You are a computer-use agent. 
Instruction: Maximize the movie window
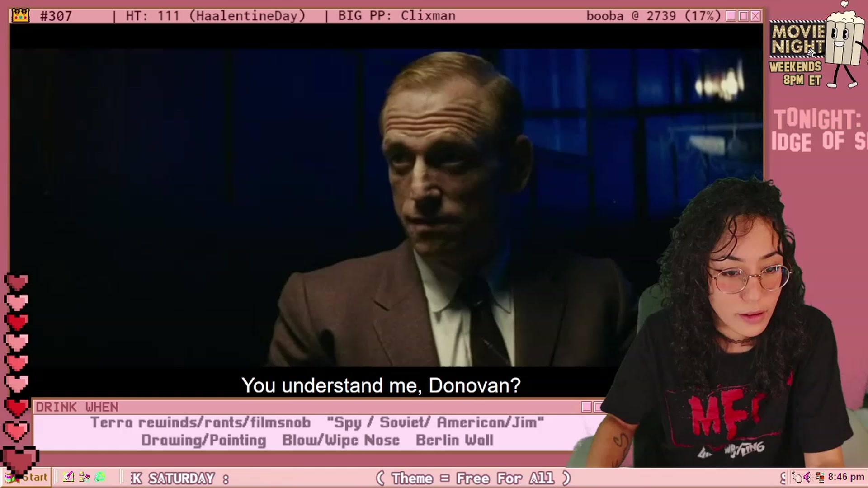pos(743,16)
